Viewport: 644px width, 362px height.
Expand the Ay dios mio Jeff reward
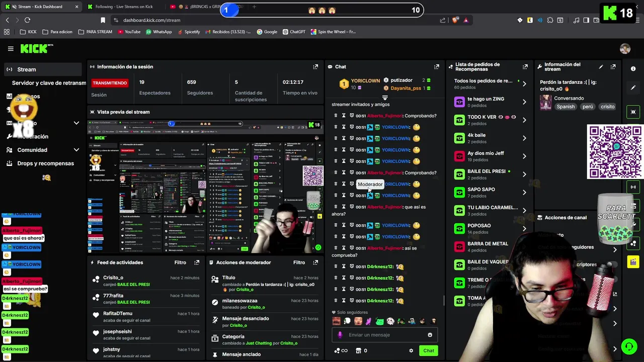(524, 156)
